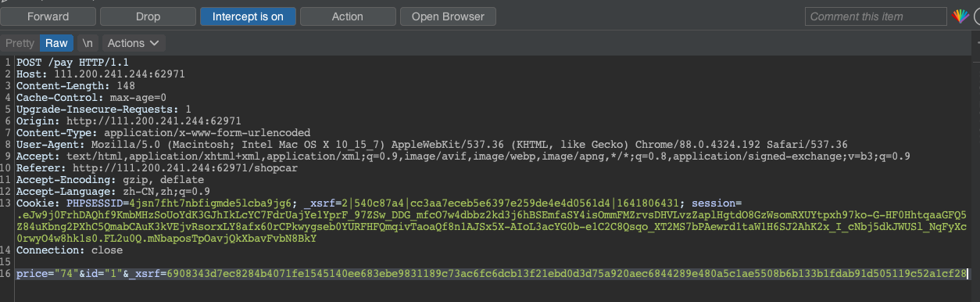Click the User-Agent header line

point(432,145)
